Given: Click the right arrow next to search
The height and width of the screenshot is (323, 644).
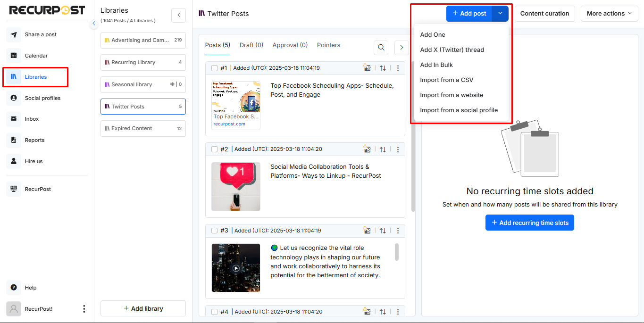Looking at the screenshot, I should click(401, 47).
